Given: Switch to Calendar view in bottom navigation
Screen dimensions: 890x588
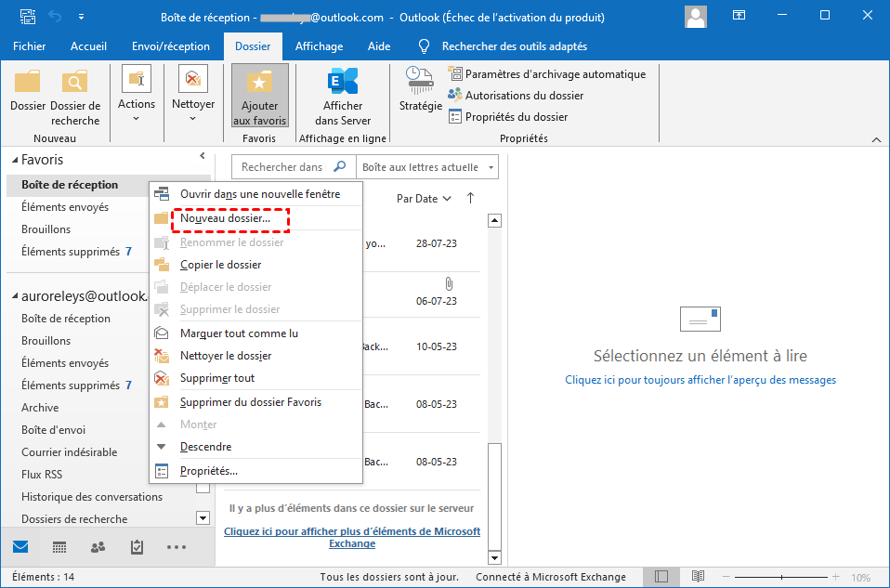Looking at the screenshot, I should 59,548.
